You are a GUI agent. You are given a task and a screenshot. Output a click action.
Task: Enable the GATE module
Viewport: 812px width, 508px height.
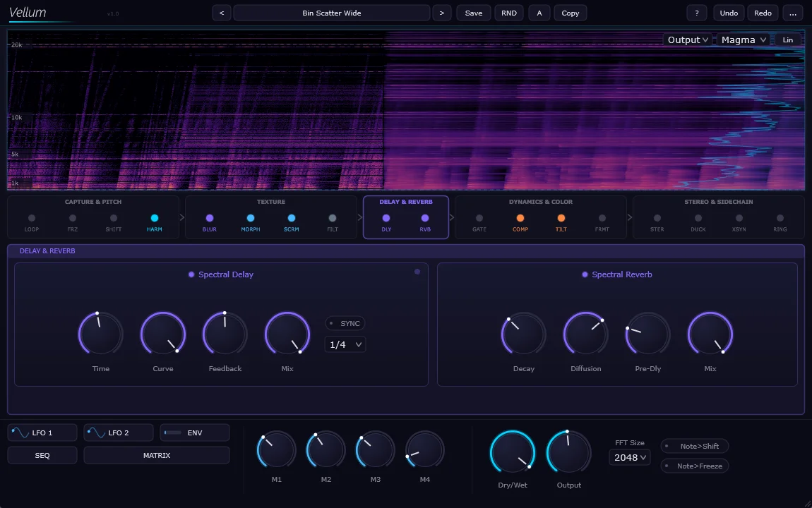(479, 218)
